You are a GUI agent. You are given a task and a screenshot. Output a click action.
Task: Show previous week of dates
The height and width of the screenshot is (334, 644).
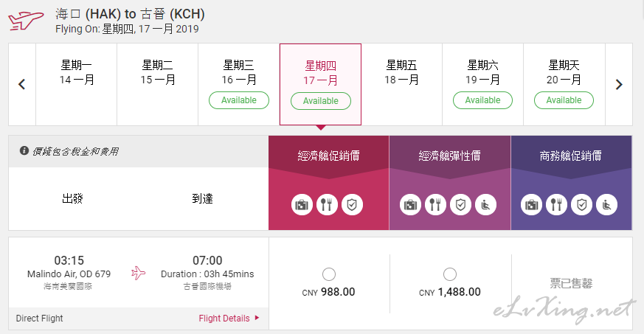(22, 85)
